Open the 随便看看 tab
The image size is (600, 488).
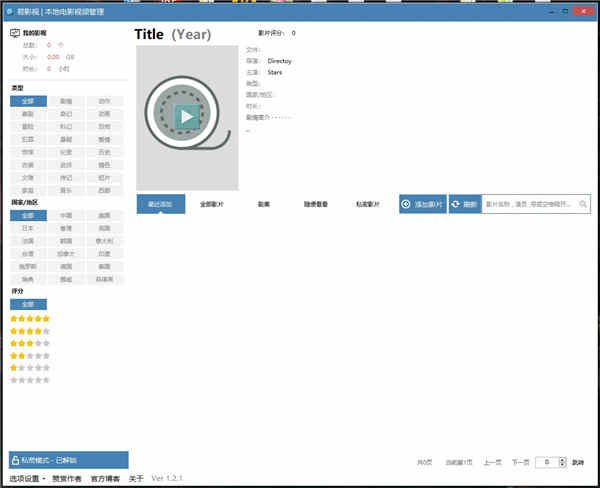point(316,204)
